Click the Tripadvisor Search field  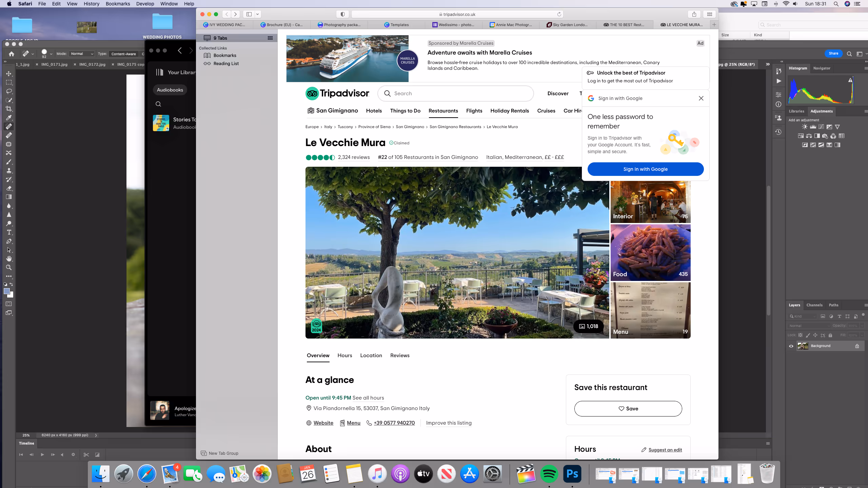tap(456, 94)
